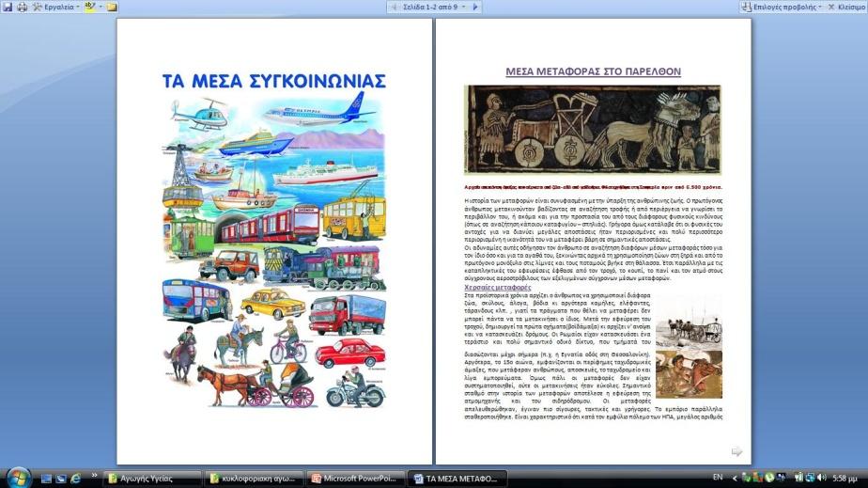Switch to κυκλοφοριακη αγω... taskbar window
The width and height of the screenshot is (868, 488).
(x=254, y=478)
